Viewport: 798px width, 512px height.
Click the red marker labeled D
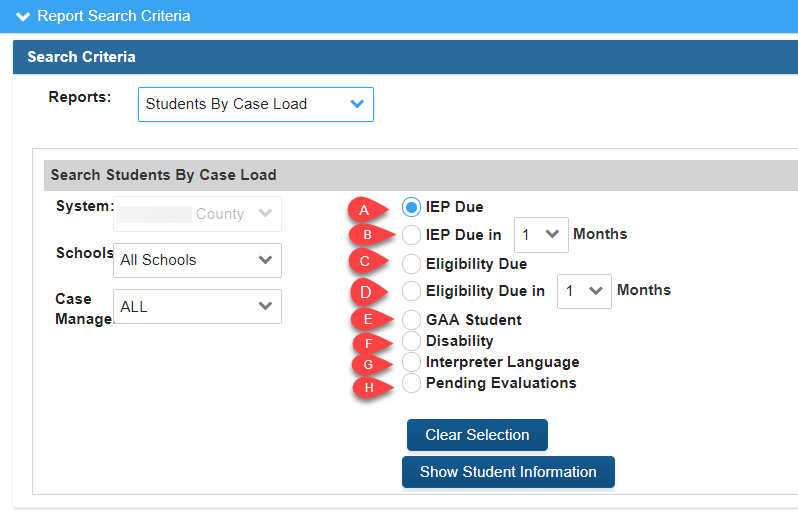point(367,293)
